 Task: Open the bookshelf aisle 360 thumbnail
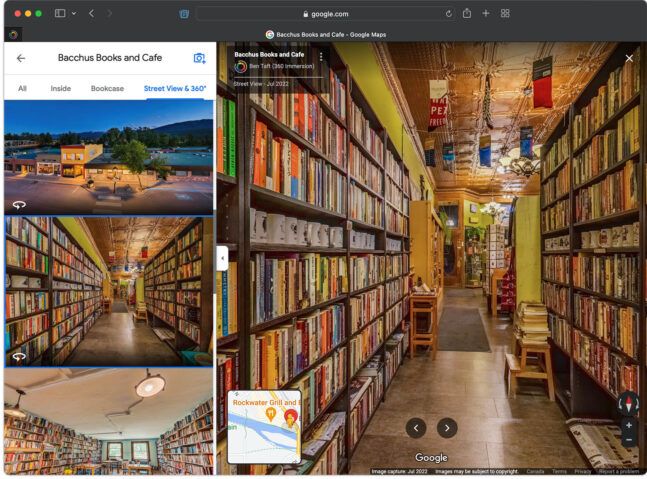tap(109, 292)
